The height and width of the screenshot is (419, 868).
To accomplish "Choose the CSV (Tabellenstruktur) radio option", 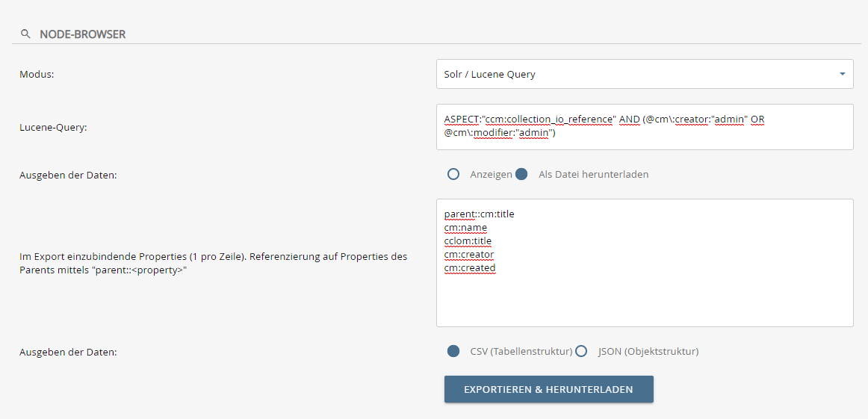I will (x=453, y=351).
